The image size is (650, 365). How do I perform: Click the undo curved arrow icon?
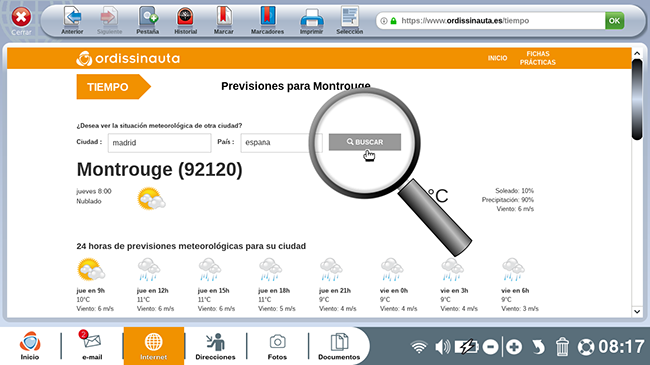[x=538, y=347]
